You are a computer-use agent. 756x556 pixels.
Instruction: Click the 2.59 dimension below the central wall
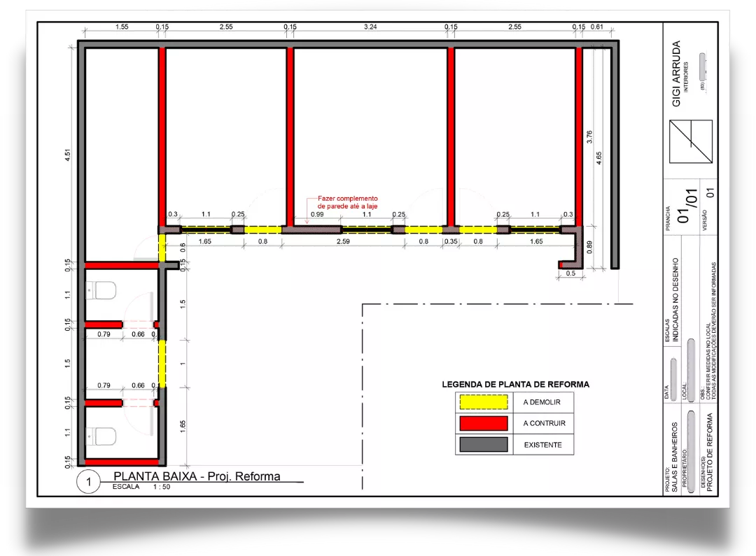(343, 241)
